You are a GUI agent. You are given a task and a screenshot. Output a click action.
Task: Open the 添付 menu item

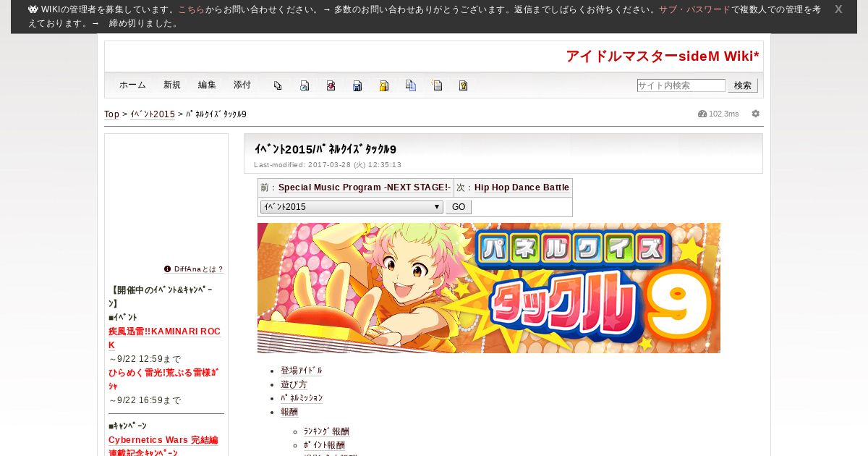(242, 85)
